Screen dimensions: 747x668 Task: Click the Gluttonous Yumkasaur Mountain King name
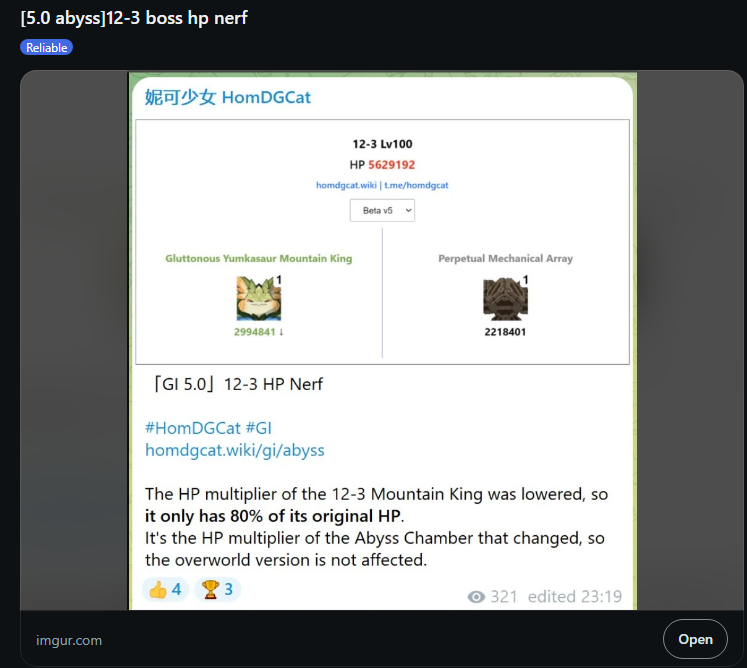(259, 258)
